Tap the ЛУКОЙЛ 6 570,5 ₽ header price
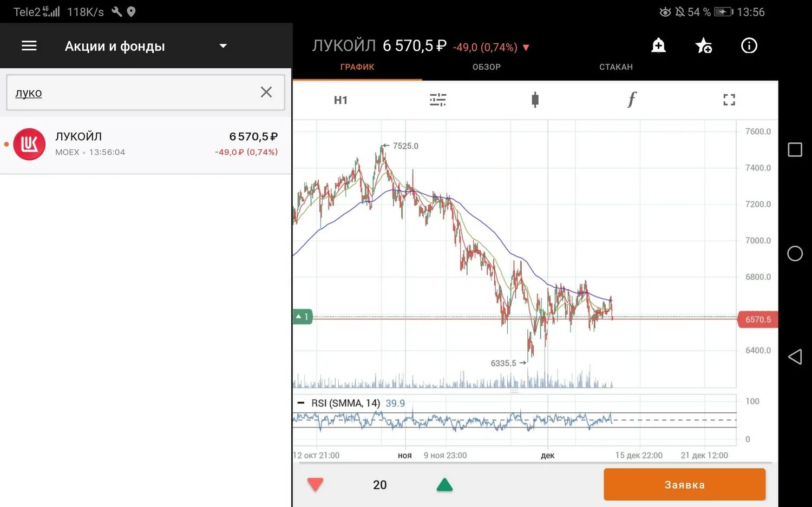 pyautogui.click(x=379, y=46)
